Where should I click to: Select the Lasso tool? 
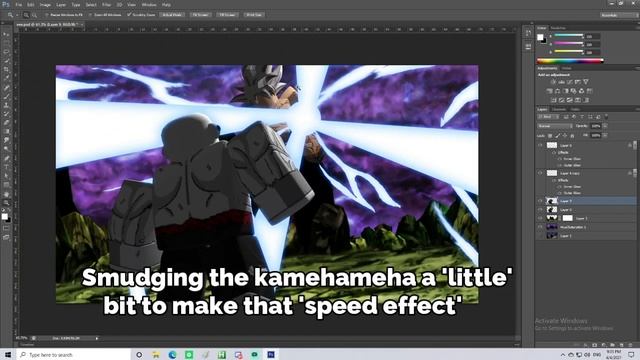[x=7, y=52]
